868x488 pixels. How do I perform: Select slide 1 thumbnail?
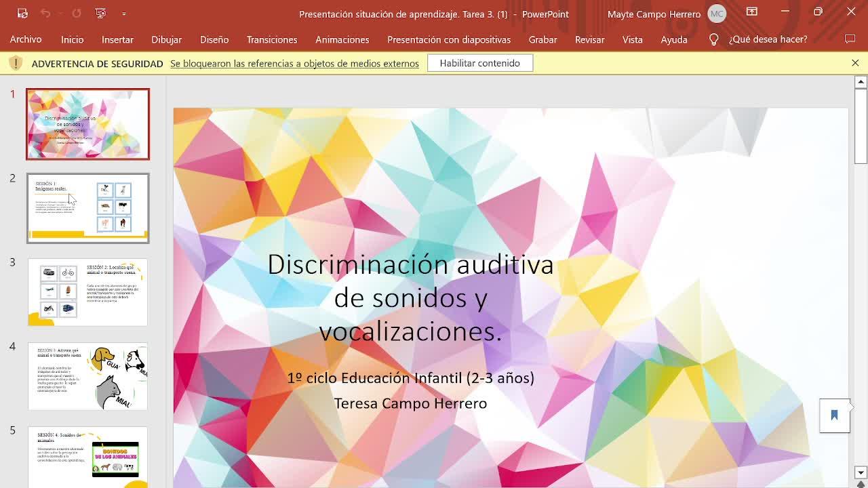point(87,124)
